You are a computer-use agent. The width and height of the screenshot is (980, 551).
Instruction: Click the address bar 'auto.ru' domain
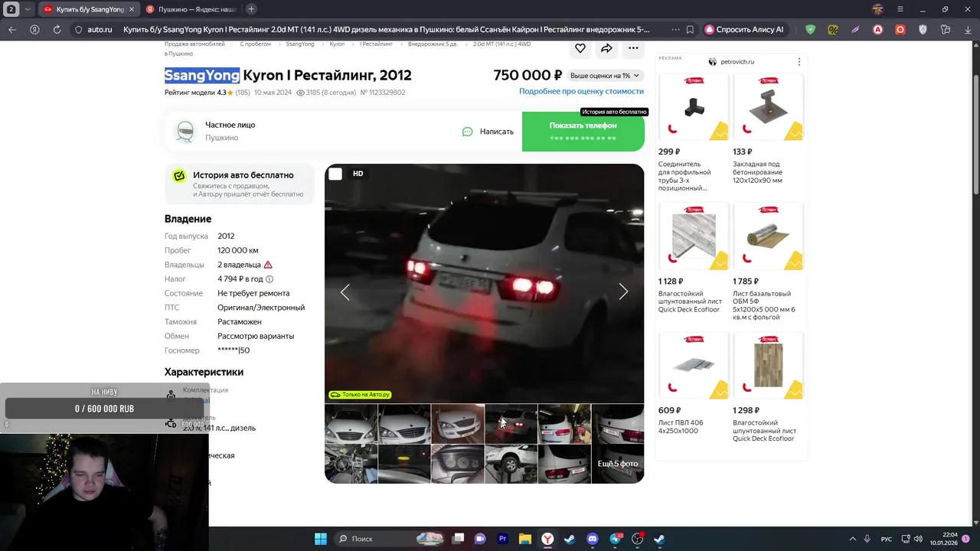pos(100,30)
